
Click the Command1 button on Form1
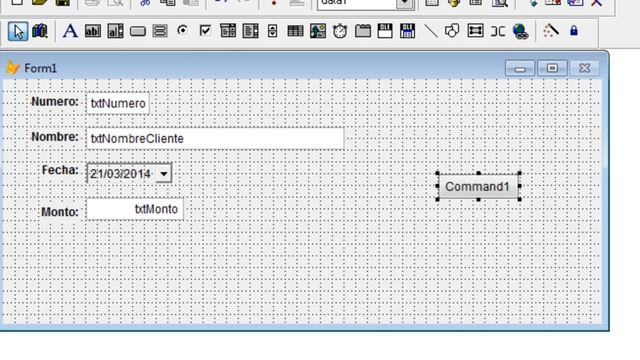click(x=478, y=187)
